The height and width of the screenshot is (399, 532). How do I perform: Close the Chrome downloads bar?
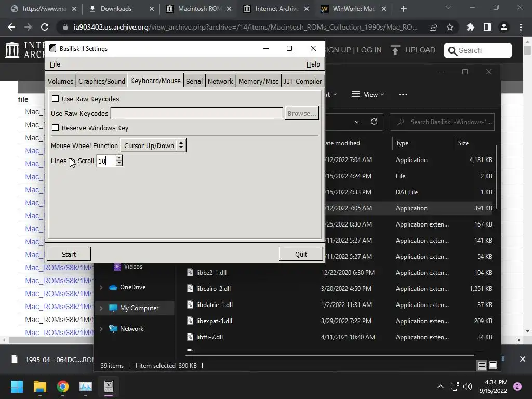[x=523, y=359]
